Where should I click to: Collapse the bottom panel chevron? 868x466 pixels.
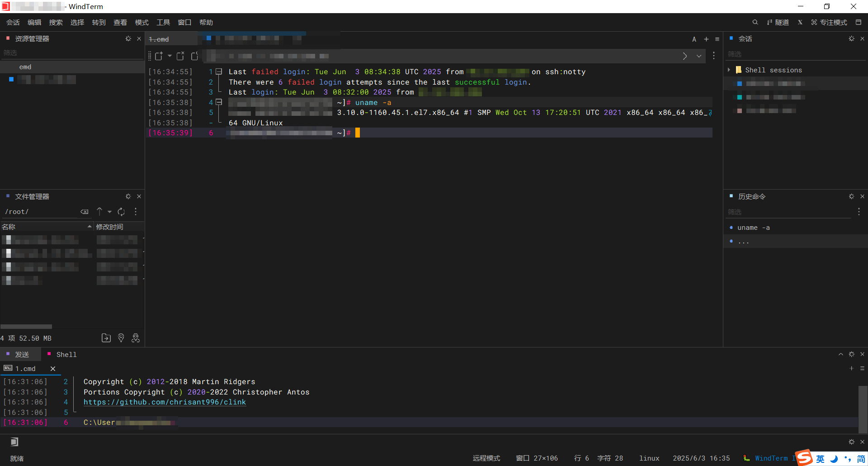[841, 354]
